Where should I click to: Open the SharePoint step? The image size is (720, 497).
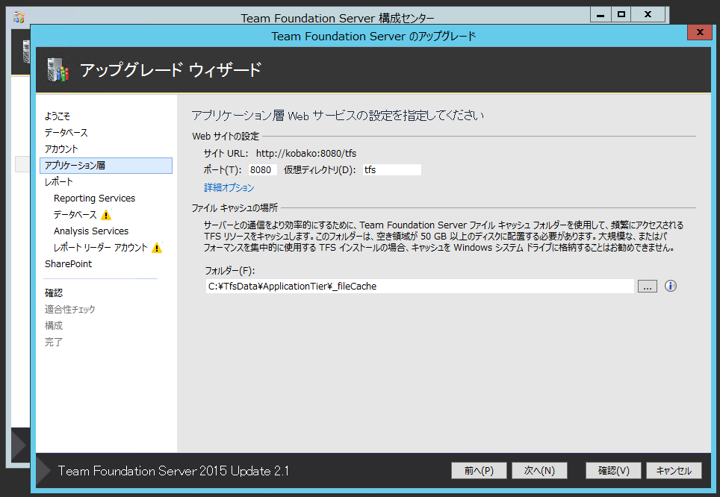(68, 264)
